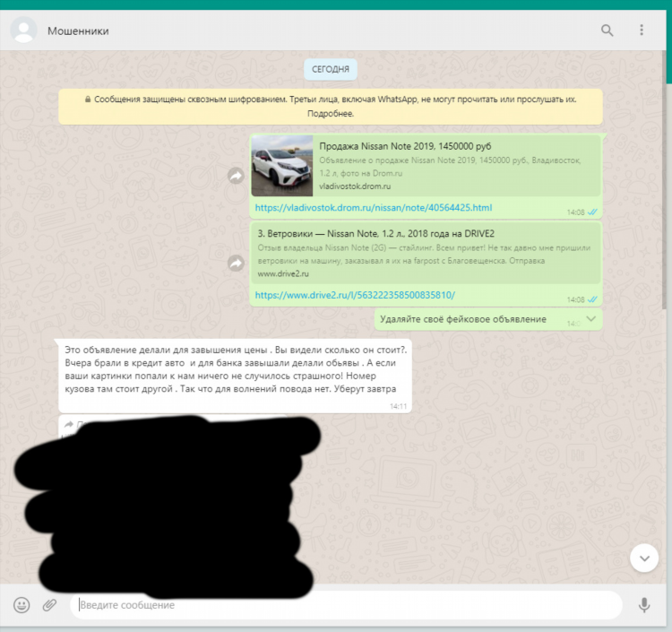Forward the DRIVE2 Ветровики message
The image size is (672, 632).
236,263
